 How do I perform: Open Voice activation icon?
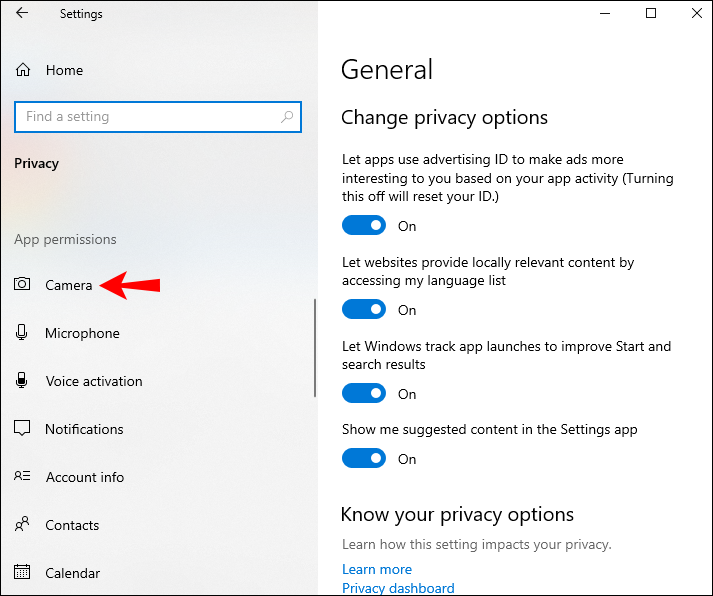click(22, 381)
